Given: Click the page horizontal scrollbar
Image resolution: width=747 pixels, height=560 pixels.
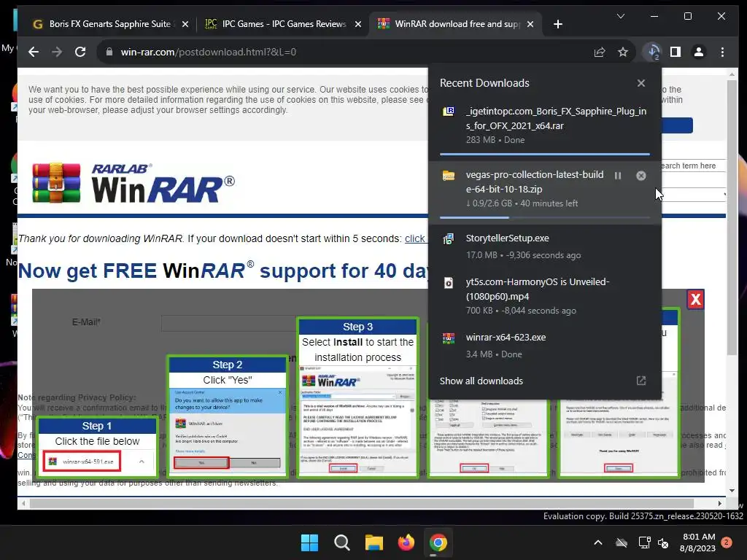Looking at the screenshot, I should (361, 503).
